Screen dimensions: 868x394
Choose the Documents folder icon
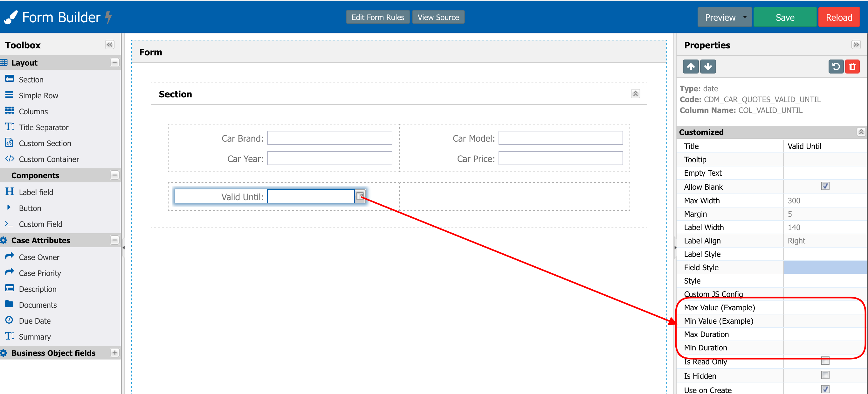click(x=10, y=304)
